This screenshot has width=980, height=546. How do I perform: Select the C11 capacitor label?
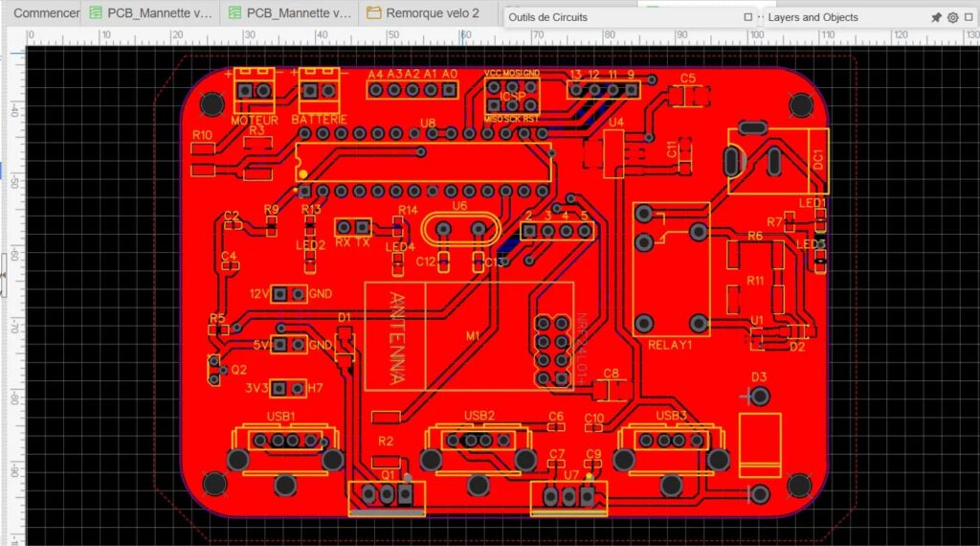(x=671, y=148)
